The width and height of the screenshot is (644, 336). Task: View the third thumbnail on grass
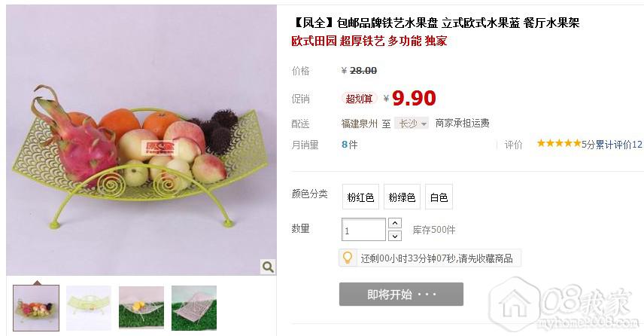tap(141, 308)
